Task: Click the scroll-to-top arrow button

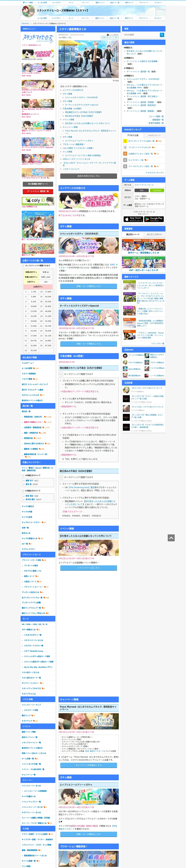Action: tap(171, 538)
